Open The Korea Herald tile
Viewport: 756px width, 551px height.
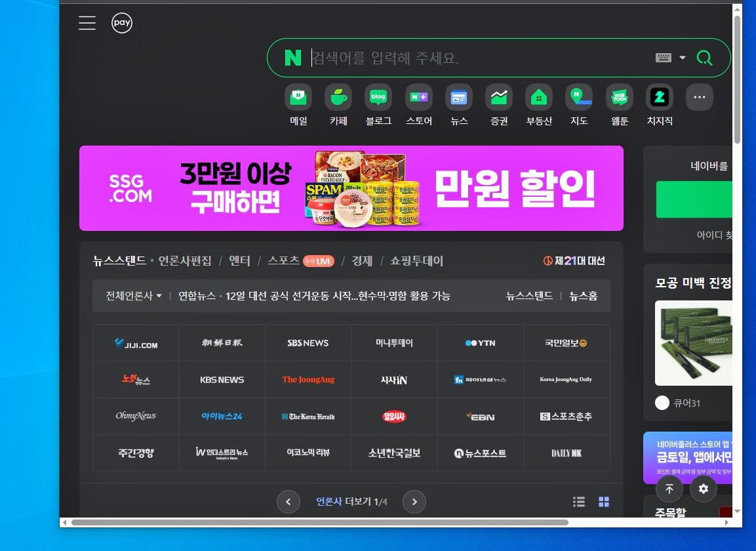click(x=308, y=417)
